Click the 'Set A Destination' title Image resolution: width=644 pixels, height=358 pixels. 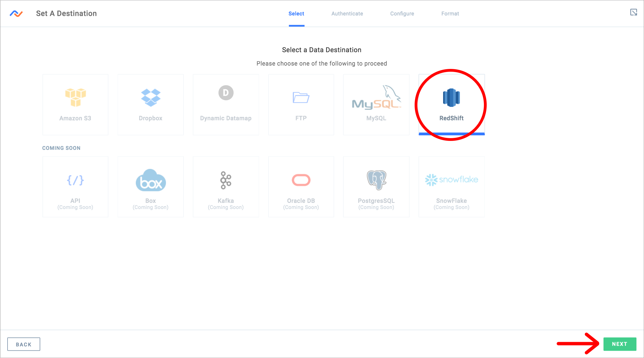pyautogui.click(x=66, y=13)
